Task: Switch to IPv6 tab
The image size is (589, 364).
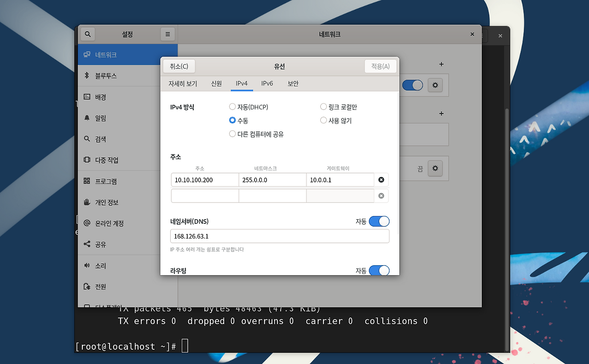Action: [267, 84]
